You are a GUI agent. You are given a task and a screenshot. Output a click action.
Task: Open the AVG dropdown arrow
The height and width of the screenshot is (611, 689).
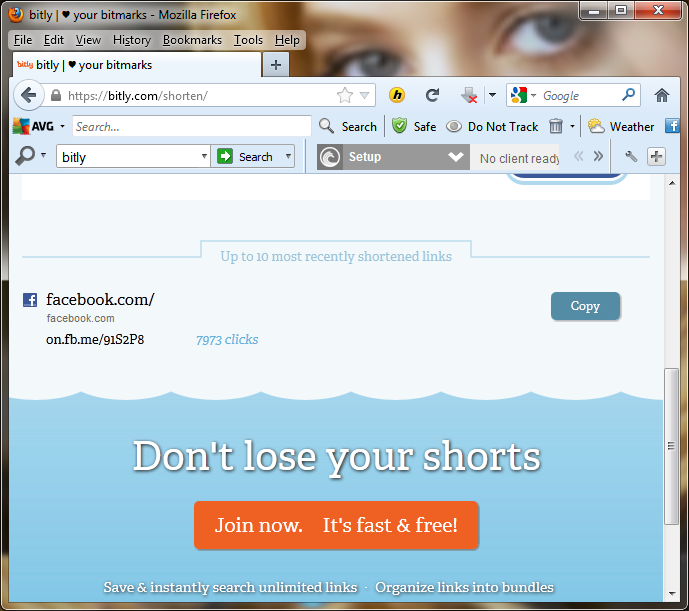point(62,127)
